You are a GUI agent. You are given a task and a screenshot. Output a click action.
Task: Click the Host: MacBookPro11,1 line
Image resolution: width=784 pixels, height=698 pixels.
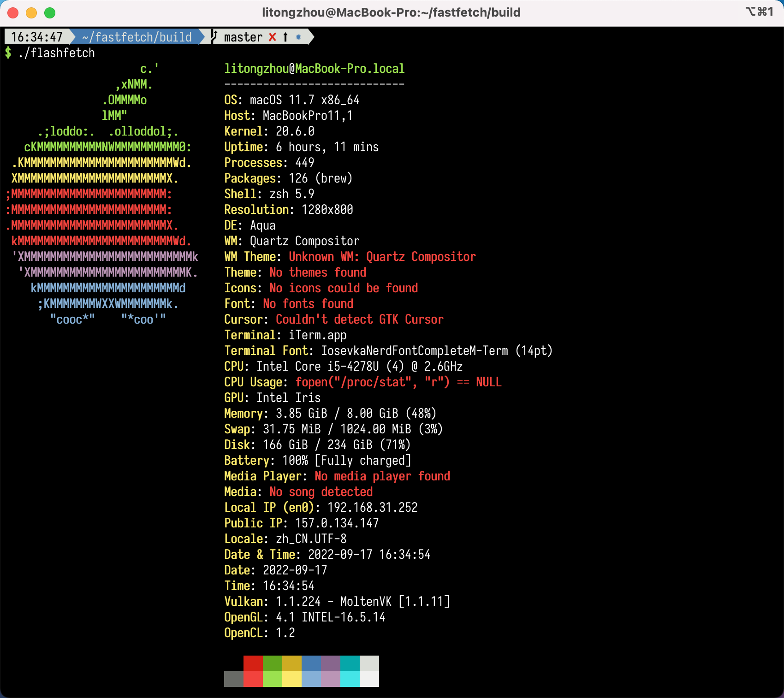coord(289,116)
